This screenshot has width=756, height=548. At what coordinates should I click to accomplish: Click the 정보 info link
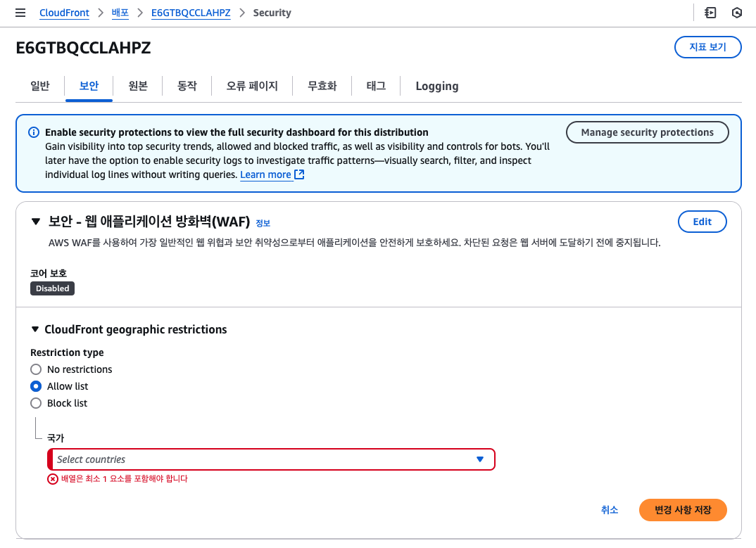pyautogui.click(x=263, y=223)
